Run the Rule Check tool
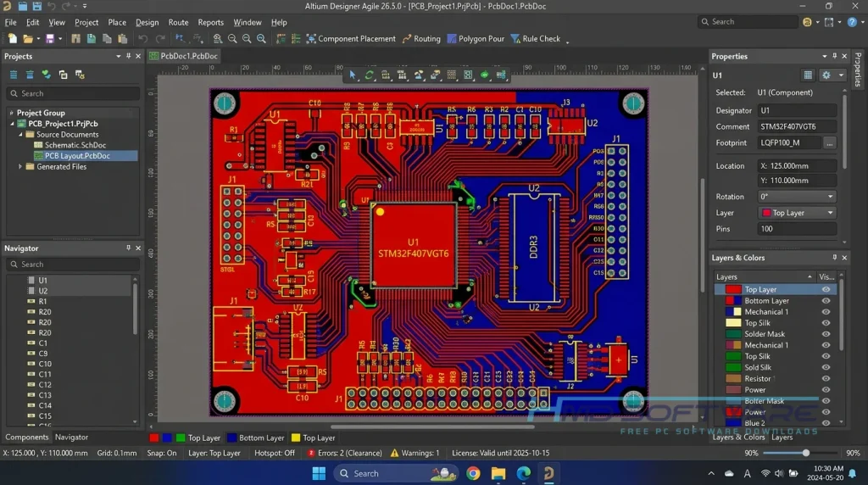This screenshot has height=485, width=868. [x=536, y=39]
